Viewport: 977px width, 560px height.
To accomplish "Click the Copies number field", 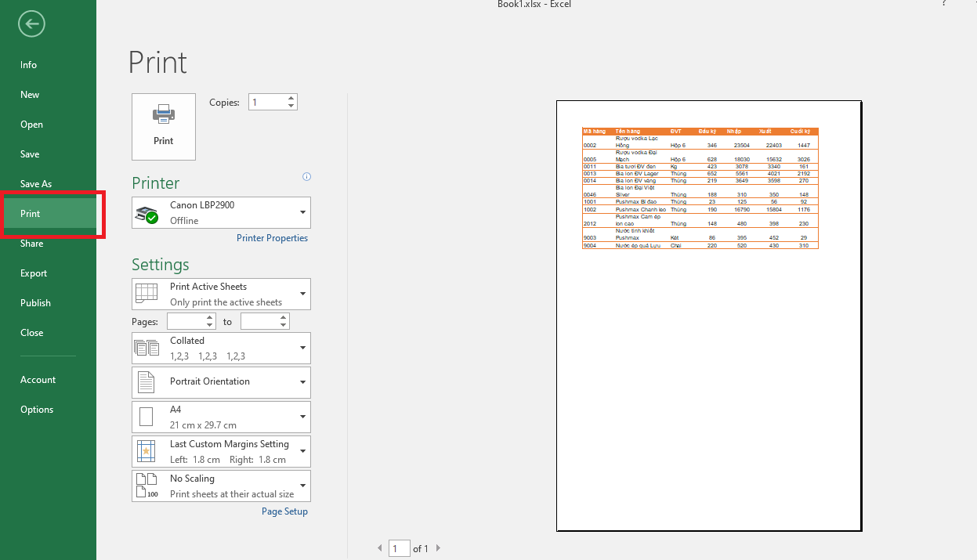I will 267,102.
